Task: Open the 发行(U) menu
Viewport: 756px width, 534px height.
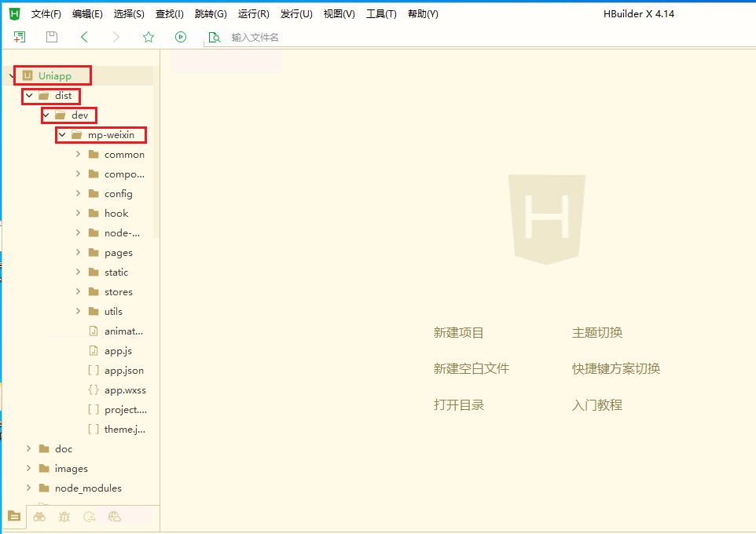Action: 296,14
